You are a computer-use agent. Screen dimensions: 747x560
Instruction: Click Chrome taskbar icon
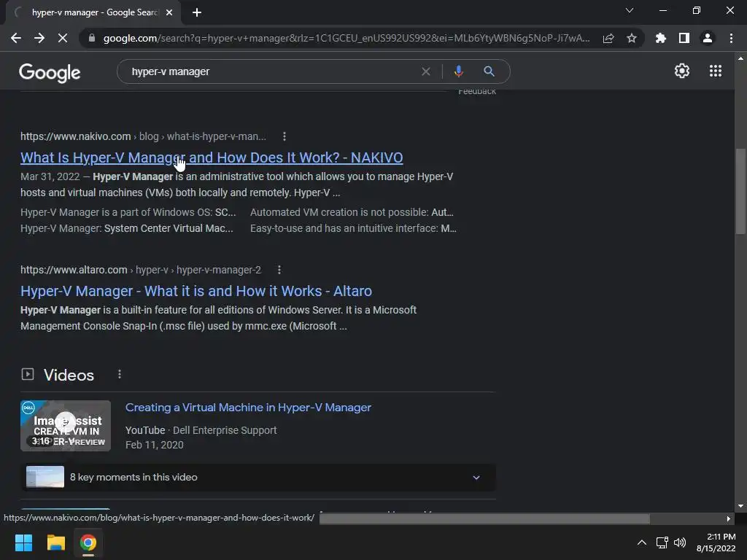pyautogui.click(x=88, y=542)
